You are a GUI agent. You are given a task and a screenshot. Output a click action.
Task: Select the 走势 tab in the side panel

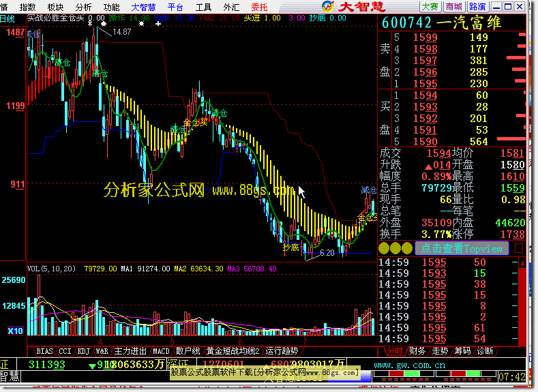440,351
